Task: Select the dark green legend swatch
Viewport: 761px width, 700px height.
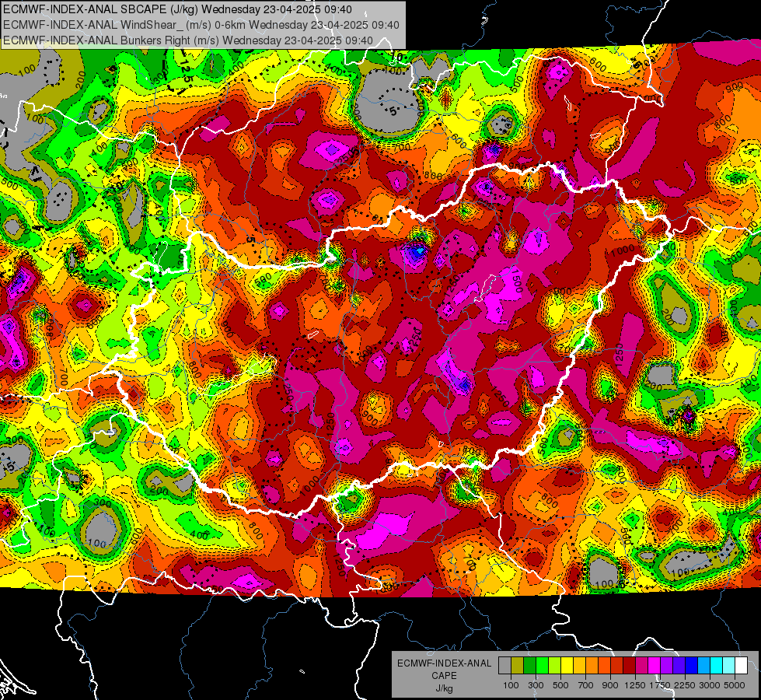Action: coord(529,665)
